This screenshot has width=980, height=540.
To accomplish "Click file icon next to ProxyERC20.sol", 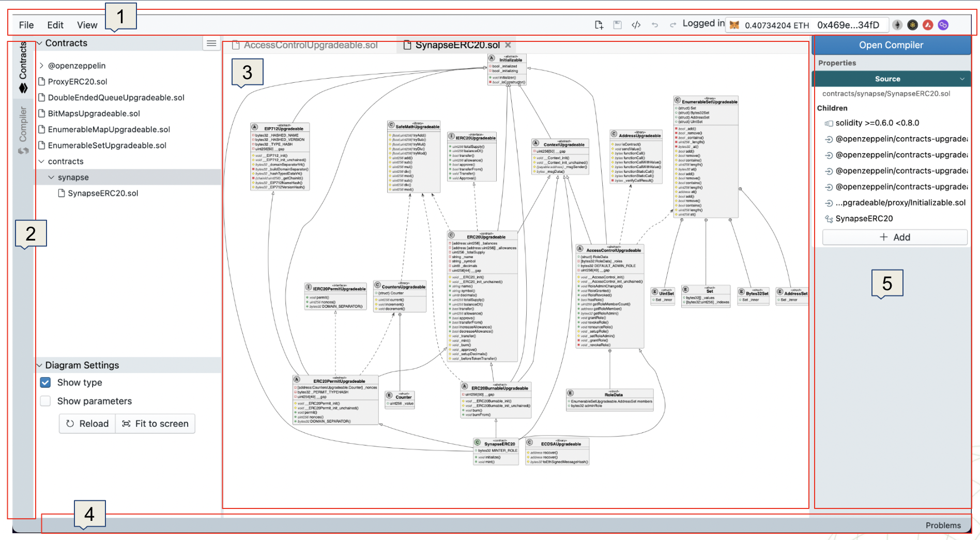I will pos(42,82).
